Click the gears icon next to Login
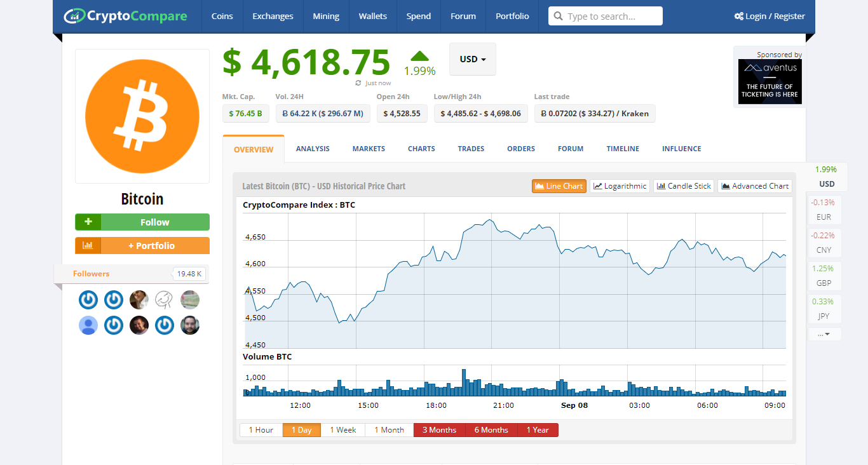Viewport: 868px width, 465px height. (x=739, y=17)
